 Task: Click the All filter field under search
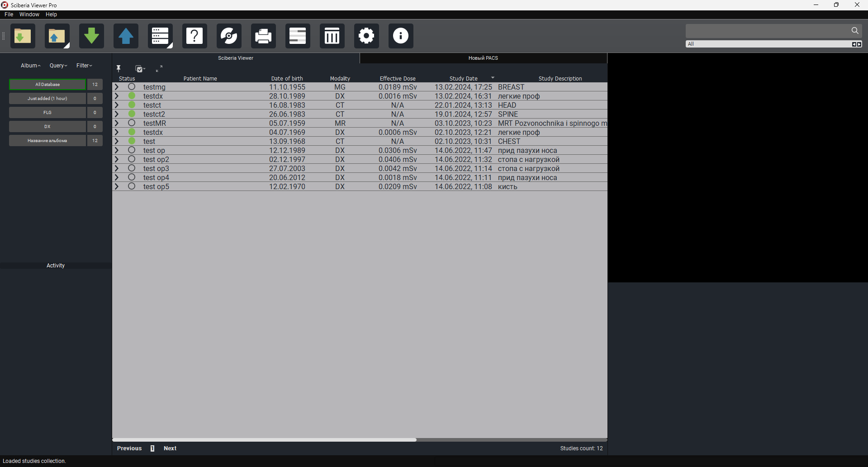768,44
